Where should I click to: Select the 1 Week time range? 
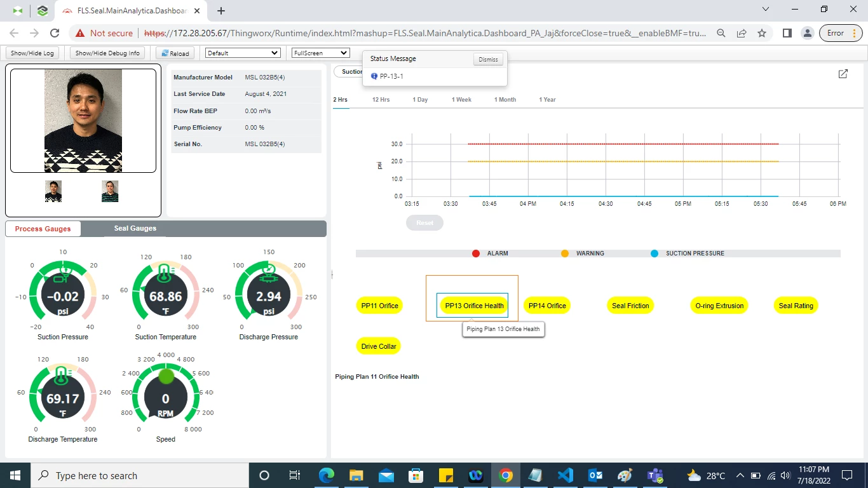tap(461, 100)
